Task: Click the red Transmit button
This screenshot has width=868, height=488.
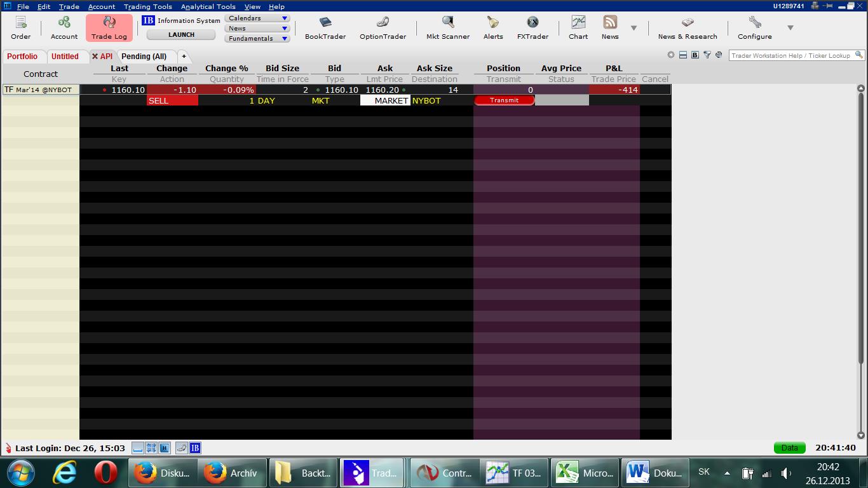Action: (505, 100)
